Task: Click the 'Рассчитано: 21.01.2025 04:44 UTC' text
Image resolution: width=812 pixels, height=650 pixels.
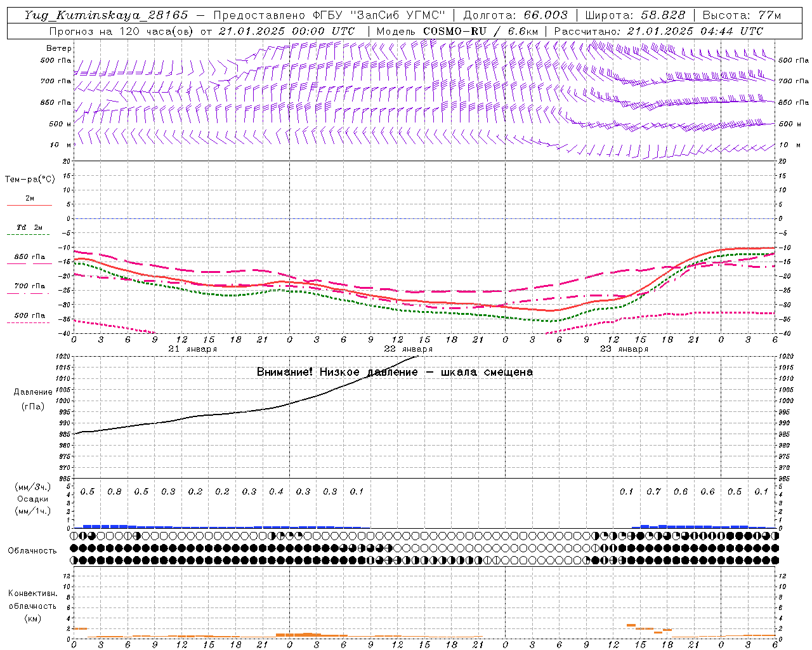Action: (658, 31)
